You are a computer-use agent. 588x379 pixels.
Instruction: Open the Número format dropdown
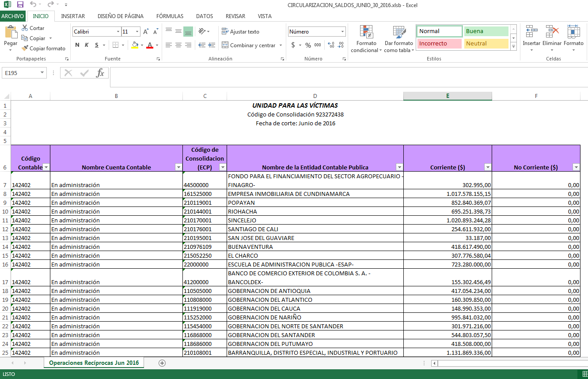[x=342, y=32]
